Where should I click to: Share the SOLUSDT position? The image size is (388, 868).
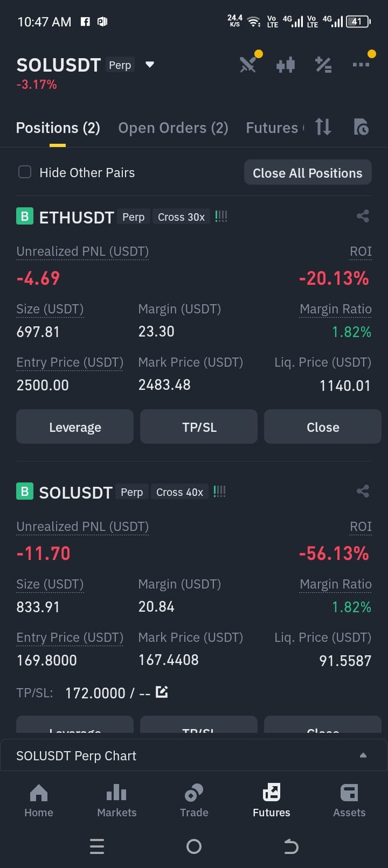[x=363, y=491]
